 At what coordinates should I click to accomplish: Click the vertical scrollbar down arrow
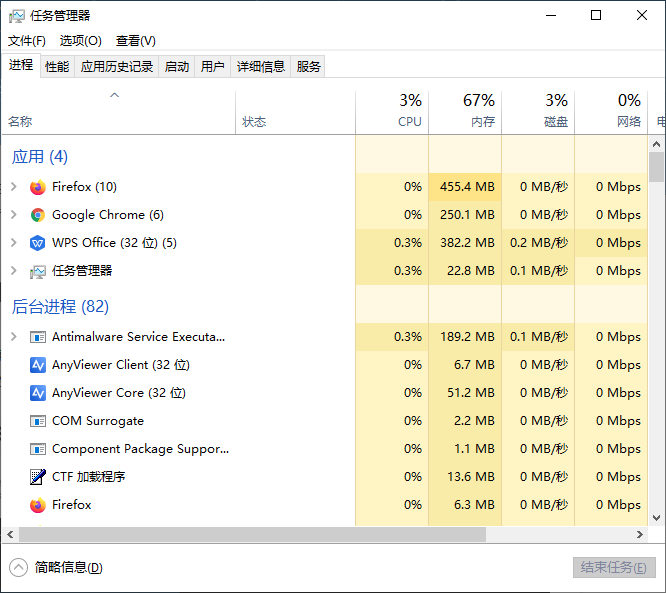pos(657,517)
